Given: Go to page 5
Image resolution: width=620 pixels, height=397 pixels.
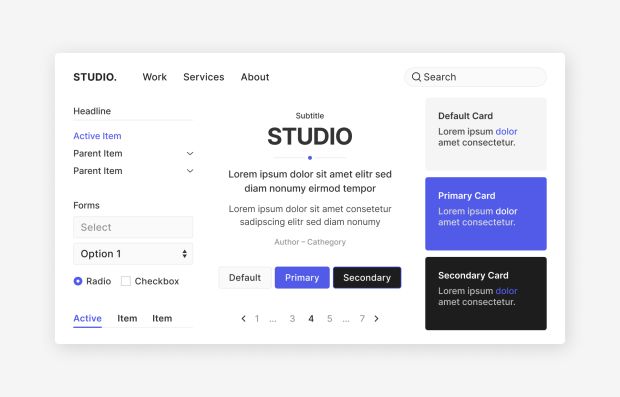Looking at the screenshot, I should point(329,319).
